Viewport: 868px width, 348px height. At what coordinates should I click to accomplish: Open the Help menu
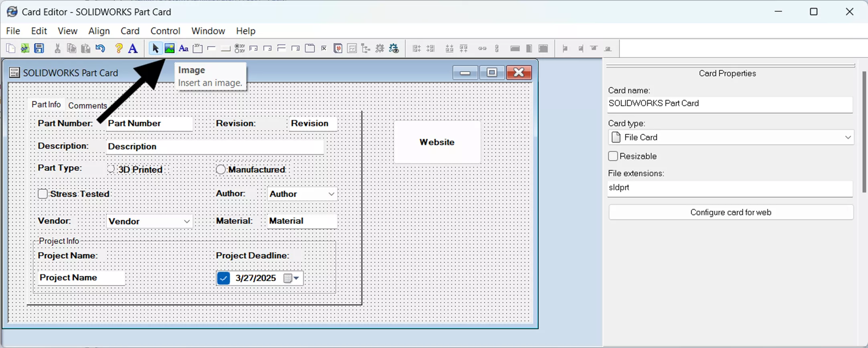[245, 31]
